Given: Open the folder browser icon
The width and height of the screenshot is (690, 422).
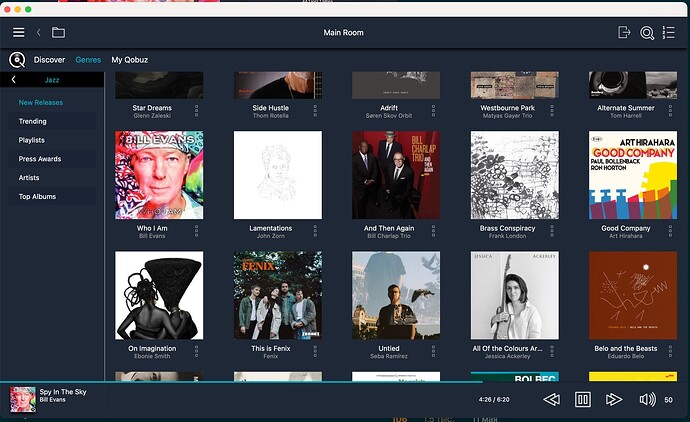Looking at the screenshot, I should click(58, 33).
